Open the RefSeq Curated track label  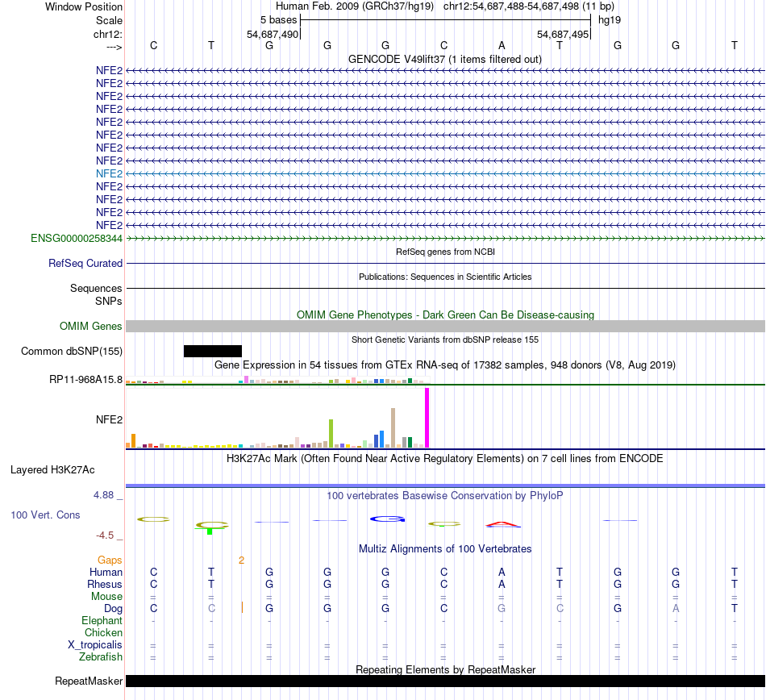(85, 263)
